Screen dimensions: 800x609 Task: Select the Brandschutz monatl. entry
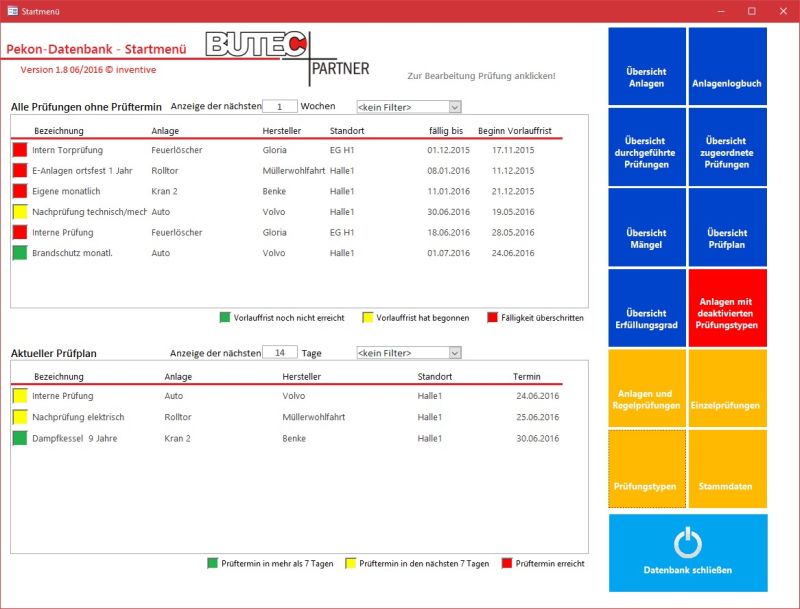coord(72,253)
